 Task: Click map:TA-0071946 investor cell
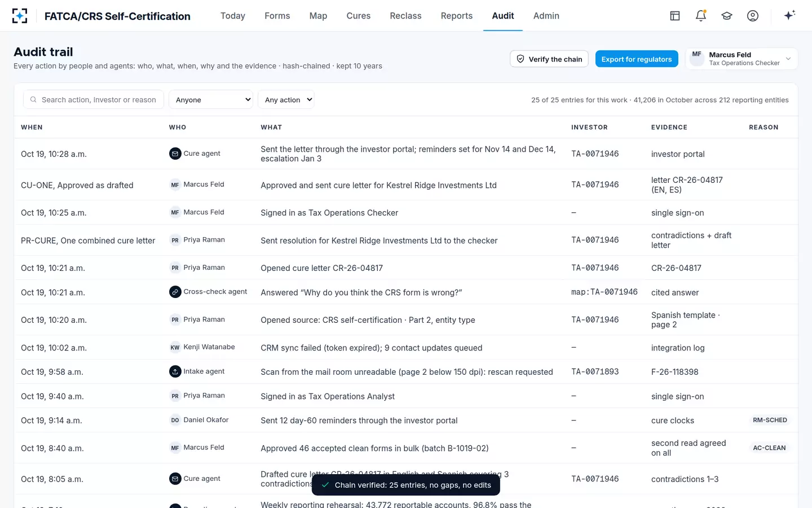[604, 292]
